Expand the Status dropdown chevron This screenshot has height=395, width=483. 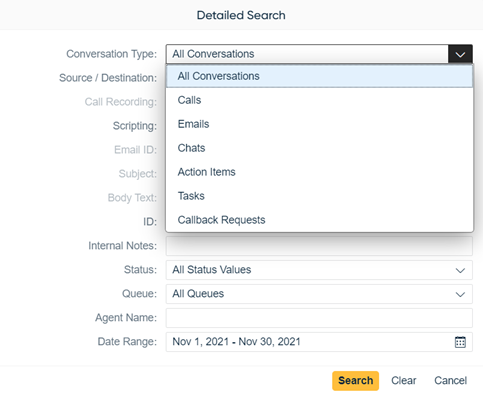coord(460,270)
